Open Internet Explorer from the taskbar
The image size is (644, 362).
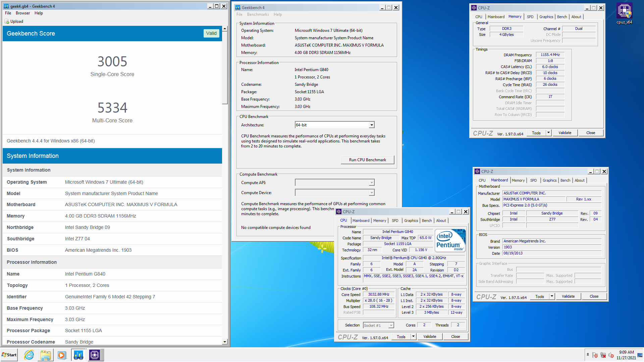point(29,355)
